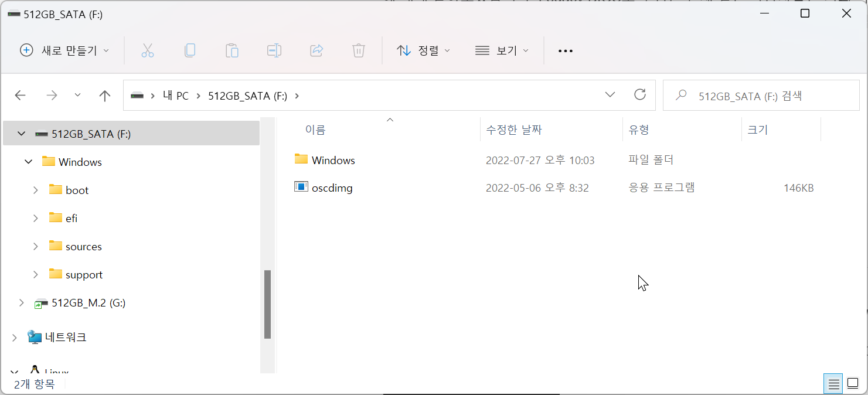Expand the 512GB_M.2 (G:) drive node

point(22,303)
